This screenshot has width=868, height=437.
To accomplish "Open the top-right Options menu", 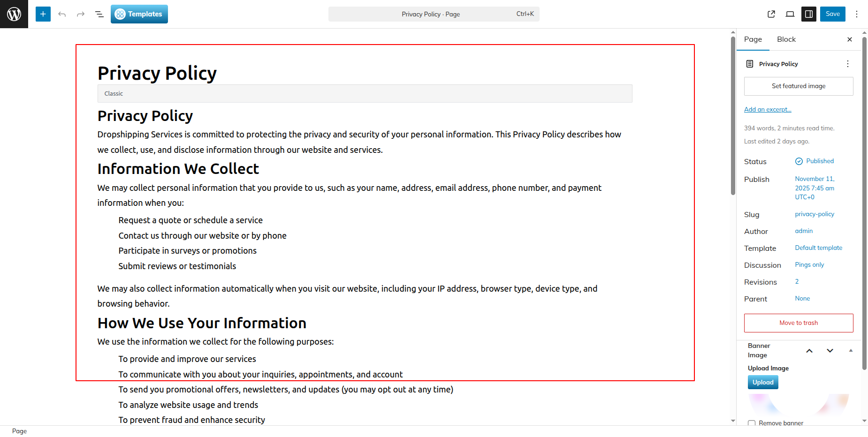I will (x=857, y=14).
